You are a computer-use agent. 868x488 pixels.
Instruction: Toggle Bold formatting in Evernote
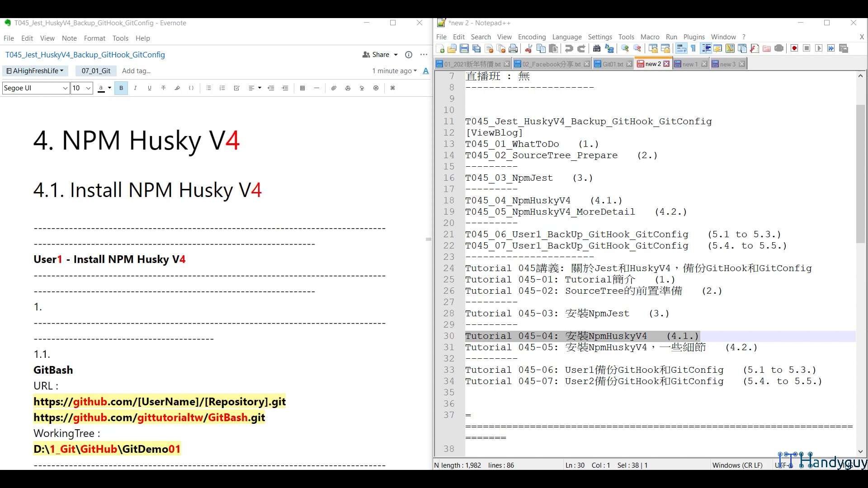(x=121, y=88)
